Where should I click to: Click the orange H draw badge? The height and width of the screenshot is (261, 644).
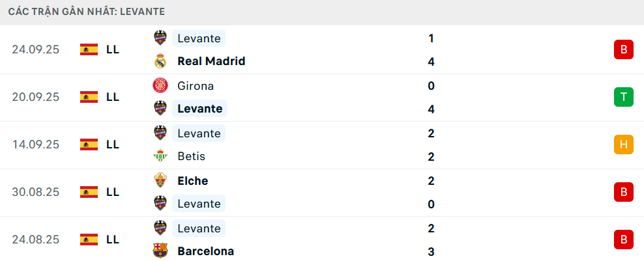click(623, 144)
